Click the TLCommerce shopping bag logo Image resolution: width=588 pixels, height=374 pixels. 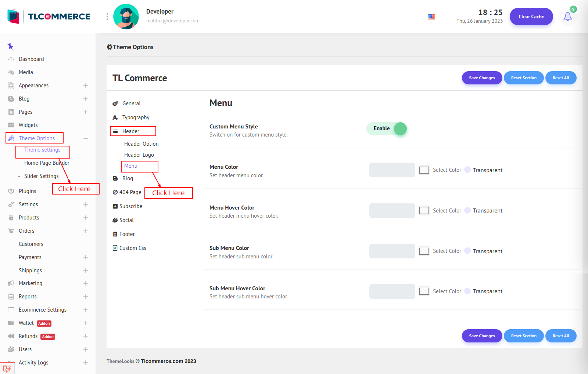click(13, 17)
